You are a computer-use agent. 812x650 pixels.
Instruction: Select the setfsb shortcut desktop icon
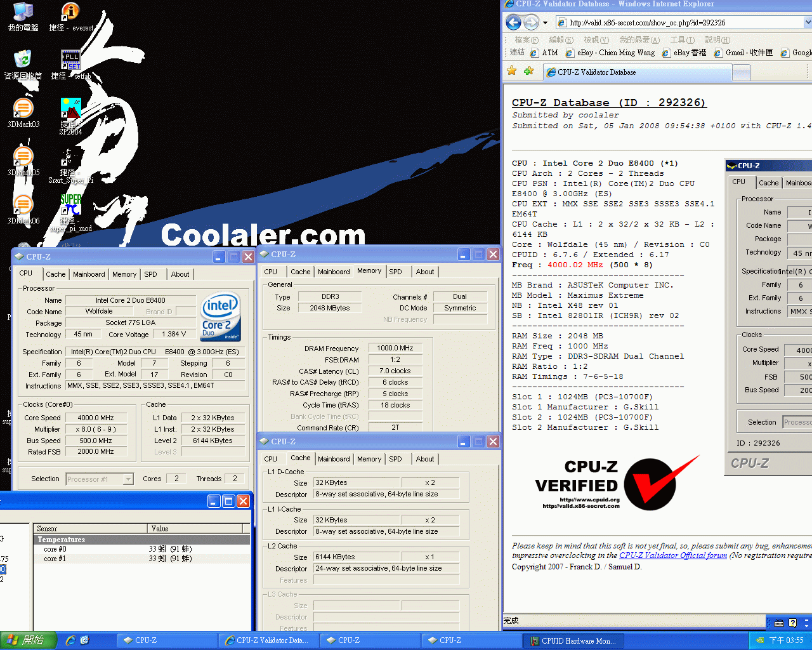70,65
